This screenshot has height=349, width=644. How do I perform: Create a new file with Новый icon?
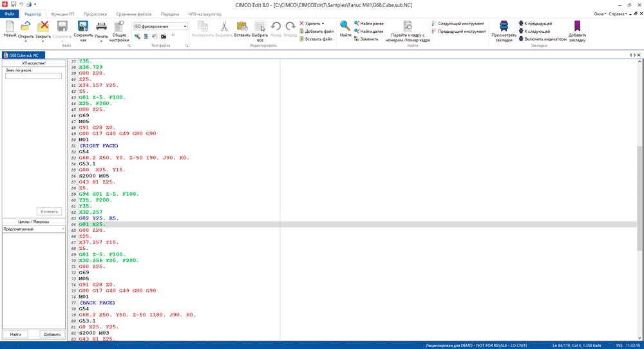(x=10, y=26)
